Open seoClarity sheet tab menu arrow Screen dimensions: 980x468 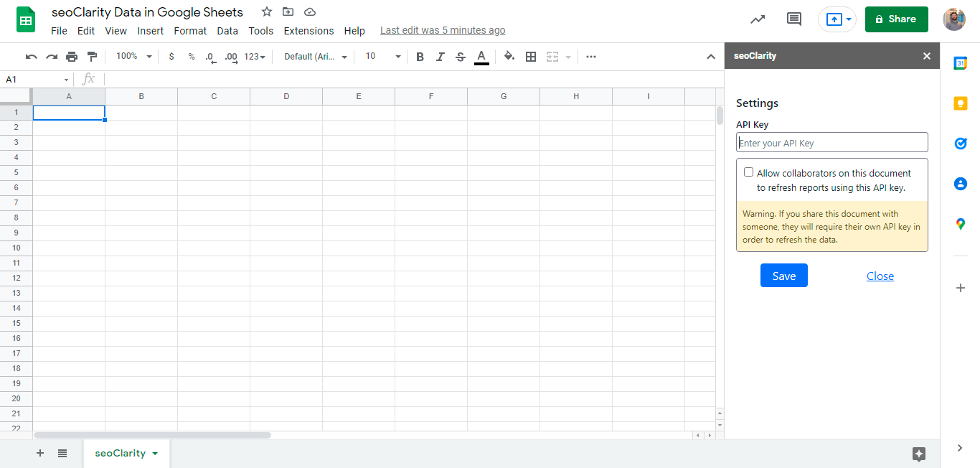click(155, 454)
